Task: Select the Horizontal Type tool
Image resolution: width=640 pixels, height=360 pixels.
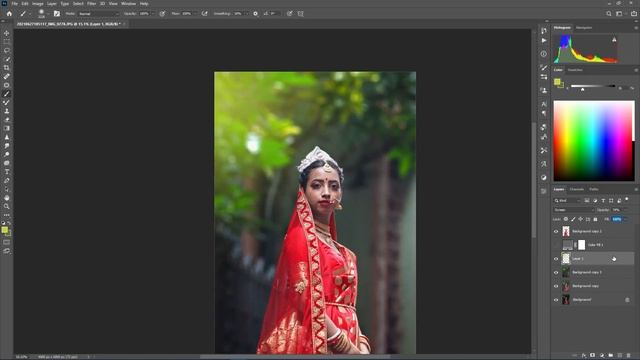Action: point(7,171)
